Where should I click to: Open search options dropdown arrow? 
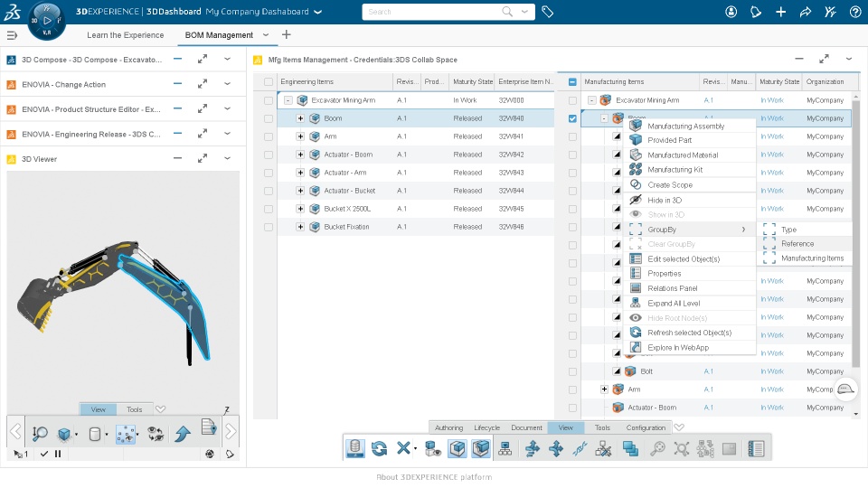click(524, 12)
